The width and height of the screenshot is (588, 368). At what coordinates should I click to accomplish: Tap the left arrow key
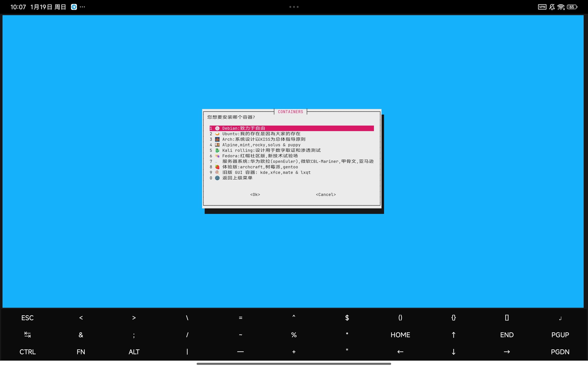[x=400, y=352]
